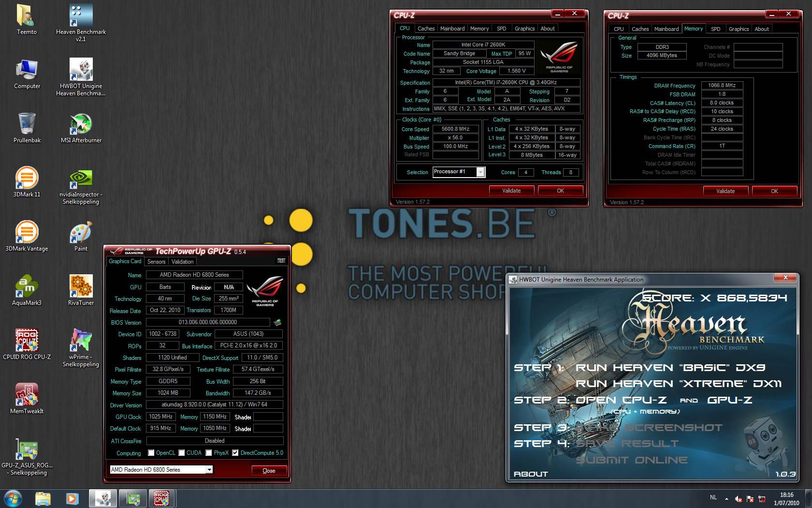Click Validate in left CPU-Z window
The height and width of the screenshot is (508, 812).
tap(511, 191)
